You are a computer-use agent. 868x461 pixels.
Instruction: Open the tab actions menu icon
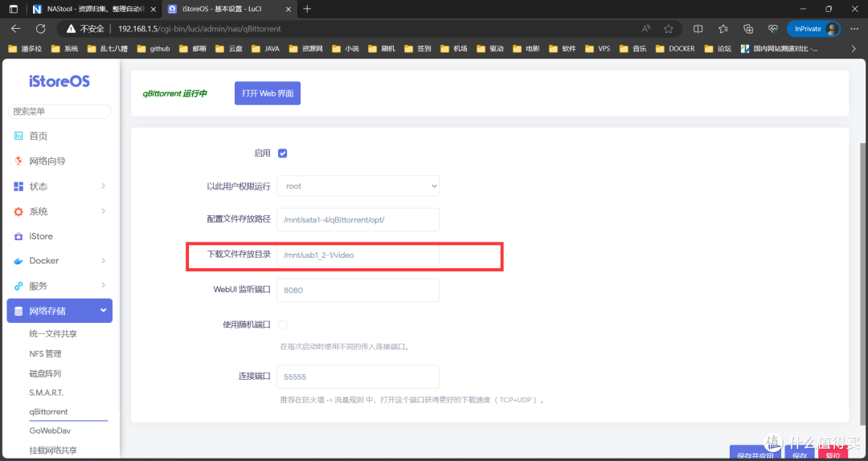pyautogui.click(x=14, y=9)
